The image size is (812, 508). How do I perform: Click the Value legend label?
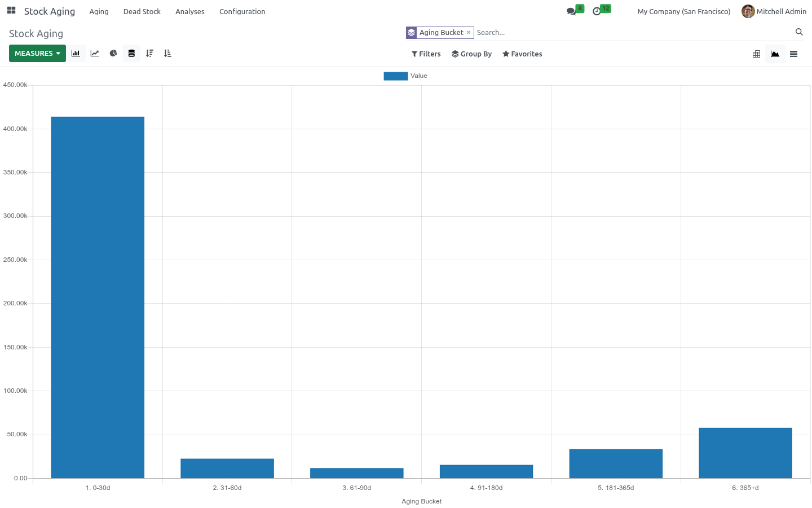(419, 76)
